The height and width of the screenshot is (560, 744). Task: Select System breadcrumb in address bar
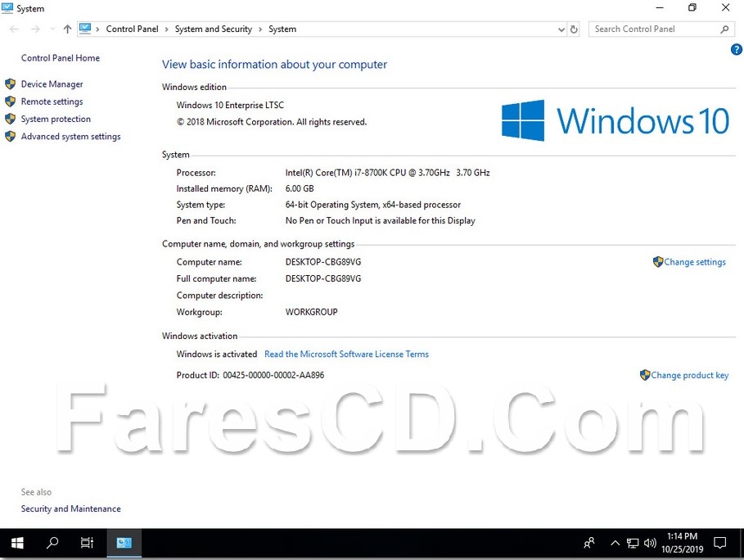282,29
